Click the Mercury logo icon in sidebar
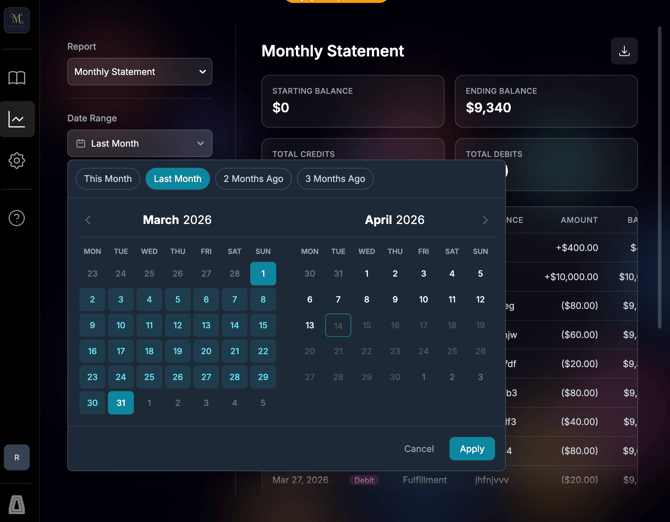The image size is (670, 522). click(17, 19)
